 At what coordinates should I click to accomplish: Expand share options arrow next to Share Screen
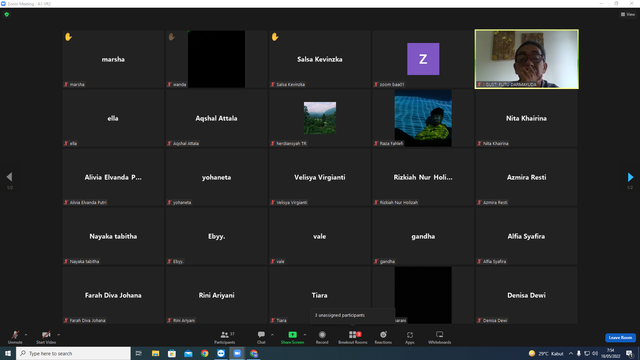pyautogui.click(x=304, y=335)
